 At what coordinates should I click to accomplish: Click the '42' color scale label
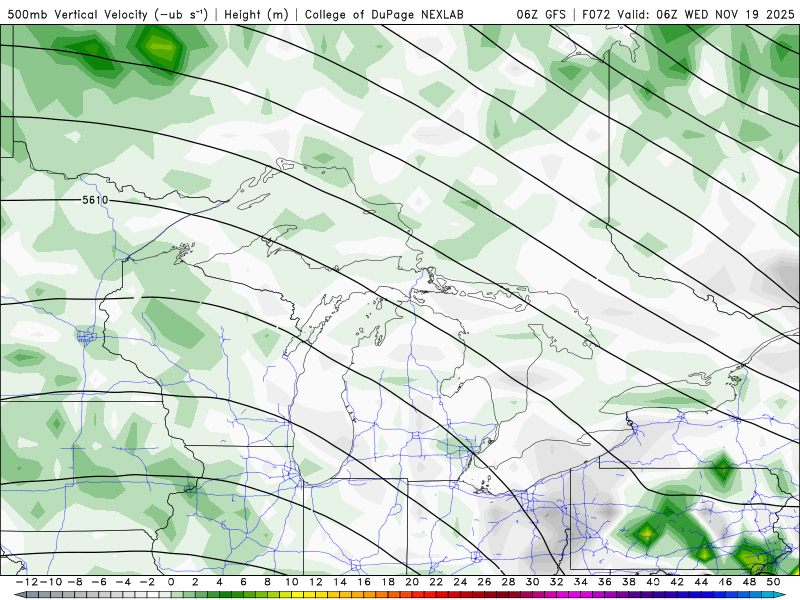(677, 582)
